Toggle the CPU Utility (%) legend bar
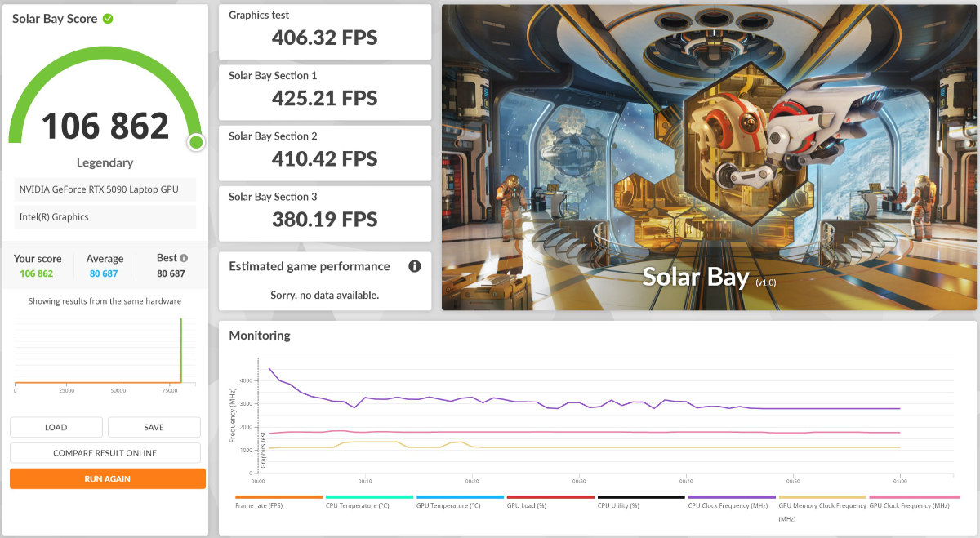Screen dimensions: 980x538 coord(641,497)
